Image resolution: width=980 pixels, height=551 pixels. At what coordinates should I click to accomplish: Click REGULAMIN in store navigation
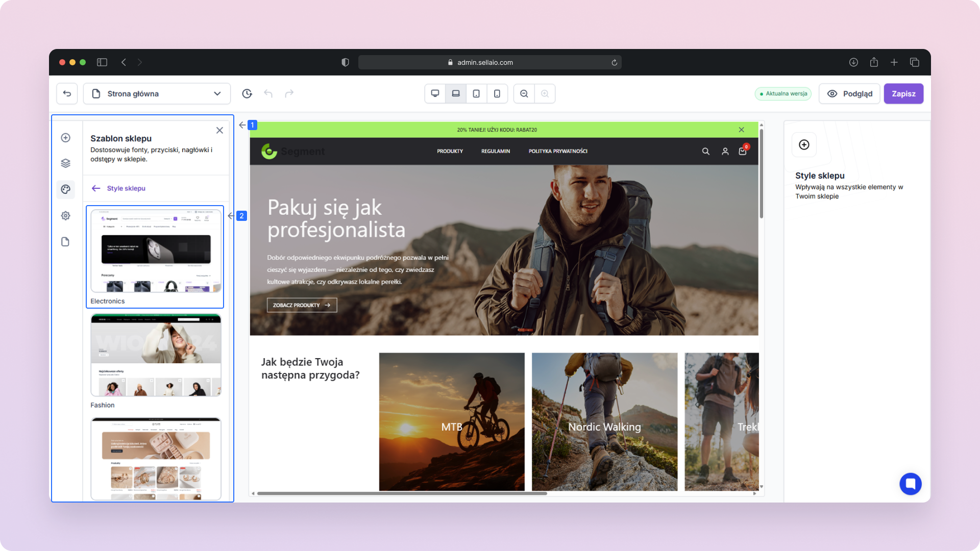495,151
